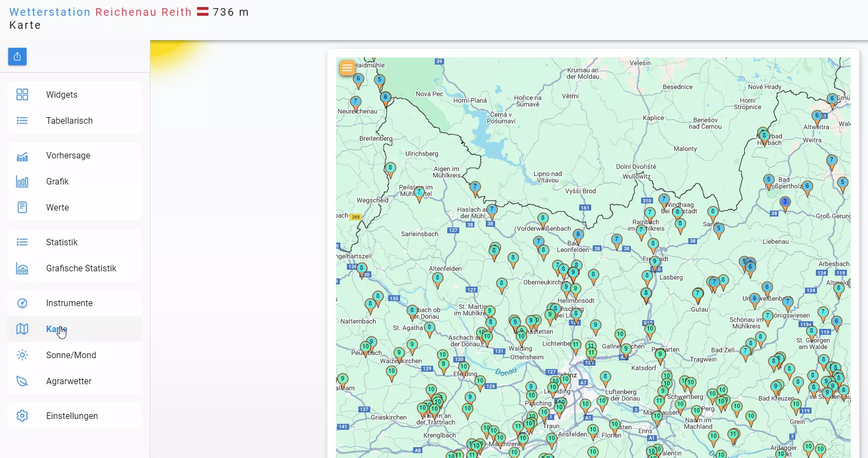Click the marker at Bad Leonfelden

[578, 237]
